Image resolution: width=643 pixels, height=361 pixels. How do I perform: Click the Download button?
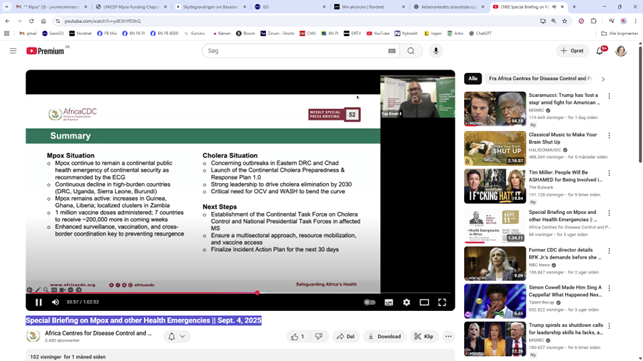point(384,336)
